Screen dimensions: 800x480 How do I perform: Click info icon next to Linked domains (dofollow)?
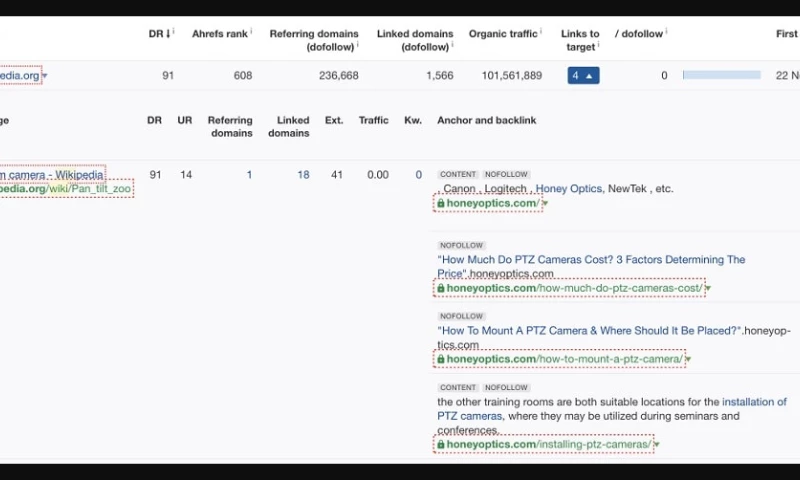coord(452,44)
